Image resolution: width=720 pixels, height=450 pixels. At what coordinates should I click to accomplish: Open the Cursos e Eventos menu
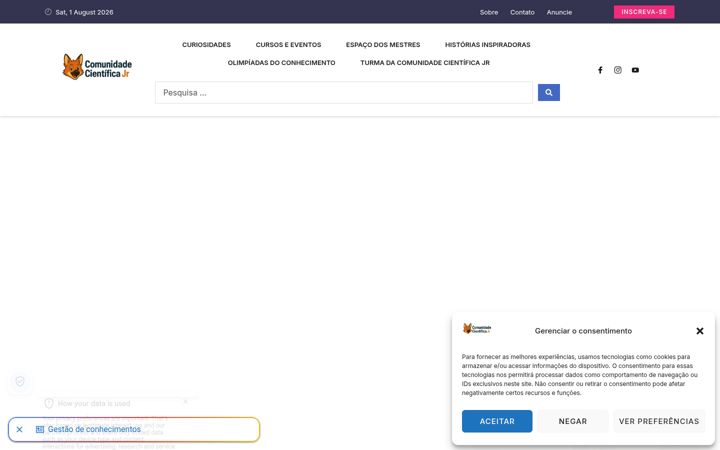pyautogui.click(x=288, y=45)
